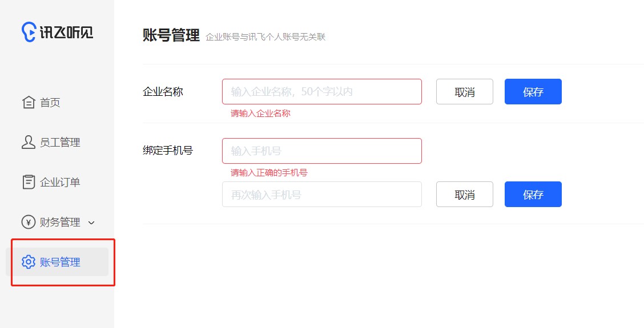Click 保存 in the 绑定手机号 row

[x=533, y=194]
